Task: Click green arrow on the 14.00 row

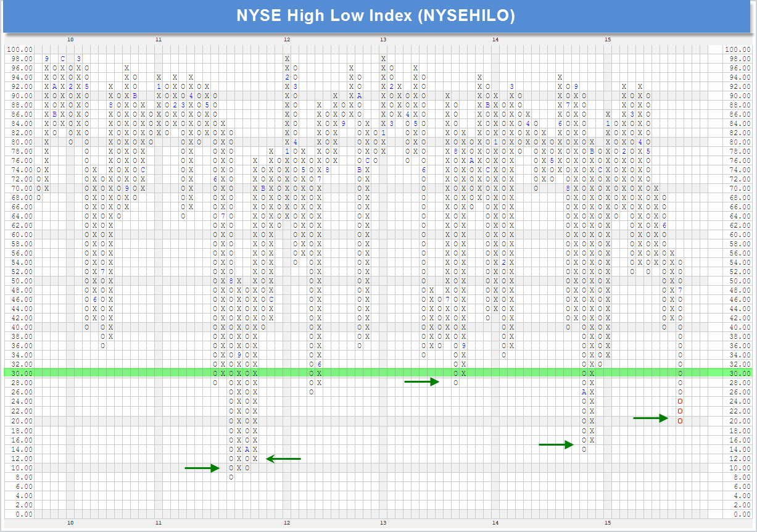Action: tap(556, 444)
